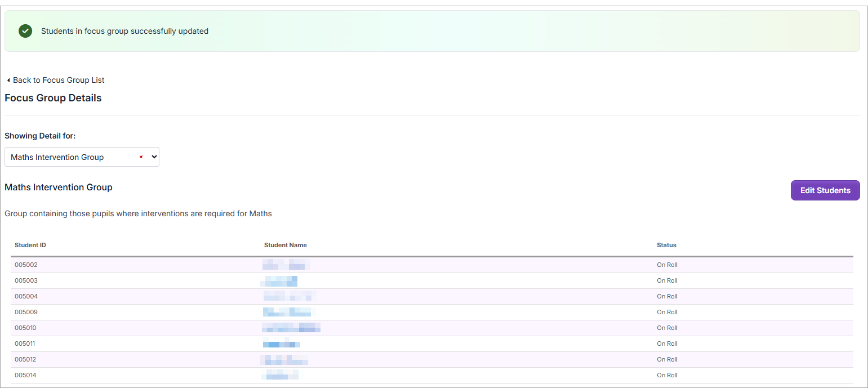
Task: Click the On Roll status for student 005002
Action: pos(667,265)
